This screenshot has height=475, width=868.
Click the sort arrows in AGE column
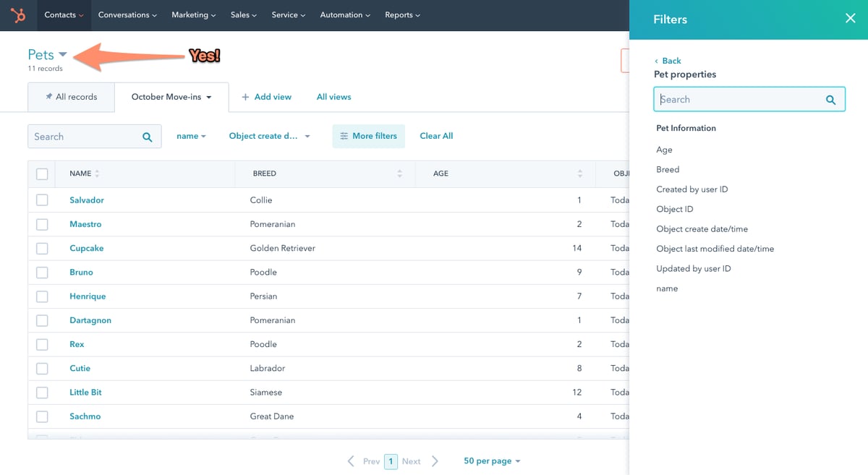point(579,174)
